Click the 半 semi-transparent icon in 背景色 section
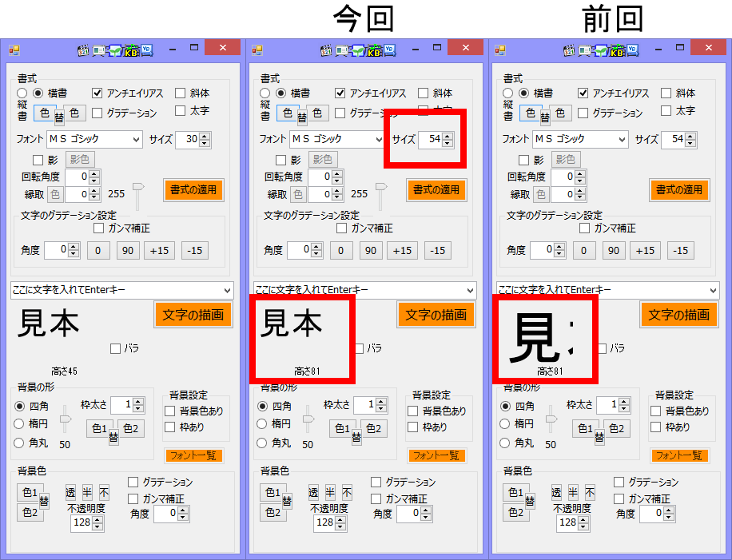Viewport: 732px width, 560px height. pos(86,491)
